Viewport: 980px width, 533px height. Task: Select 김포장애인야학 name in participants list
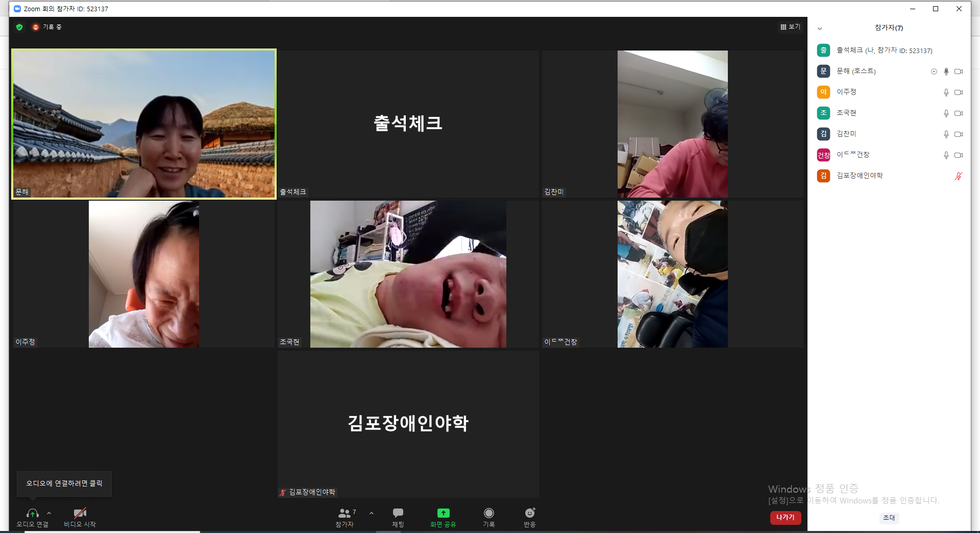click(x=860, y=176)
